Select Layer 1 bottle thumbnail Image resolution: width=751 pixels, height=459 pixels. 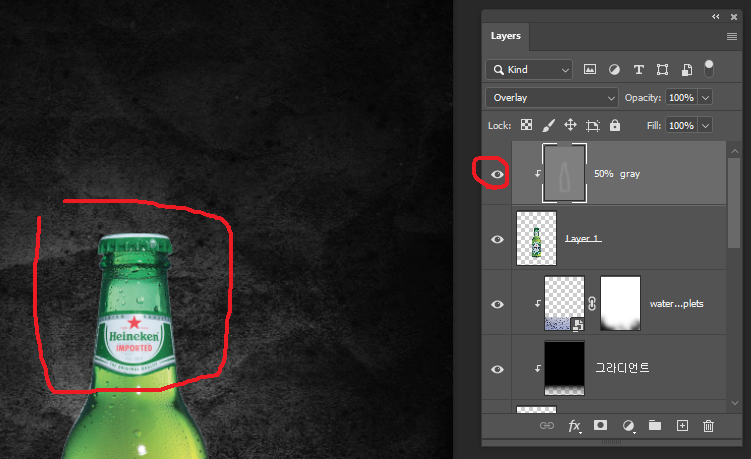536,238
